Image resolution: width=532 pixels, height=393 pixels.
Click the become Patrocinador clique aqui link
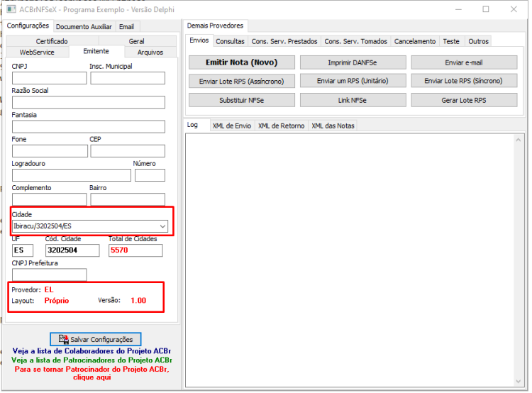[x=92, y=373]
